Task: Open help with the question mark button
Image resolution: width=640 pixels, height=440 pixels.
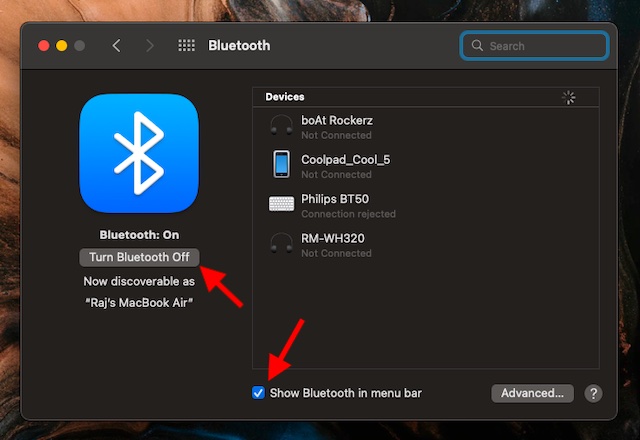Action: 593,393
